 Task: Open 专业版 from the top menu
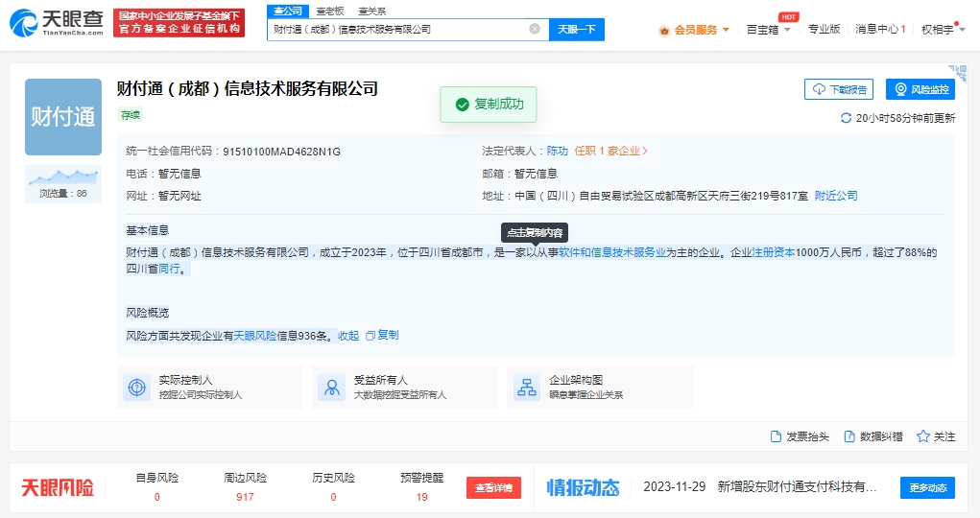click(824, 30)
